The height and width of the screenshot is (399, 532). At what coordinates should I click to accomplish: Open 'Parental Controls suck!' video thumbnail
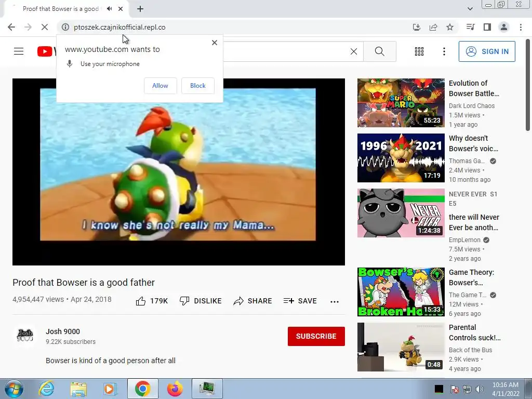(401, 347)
